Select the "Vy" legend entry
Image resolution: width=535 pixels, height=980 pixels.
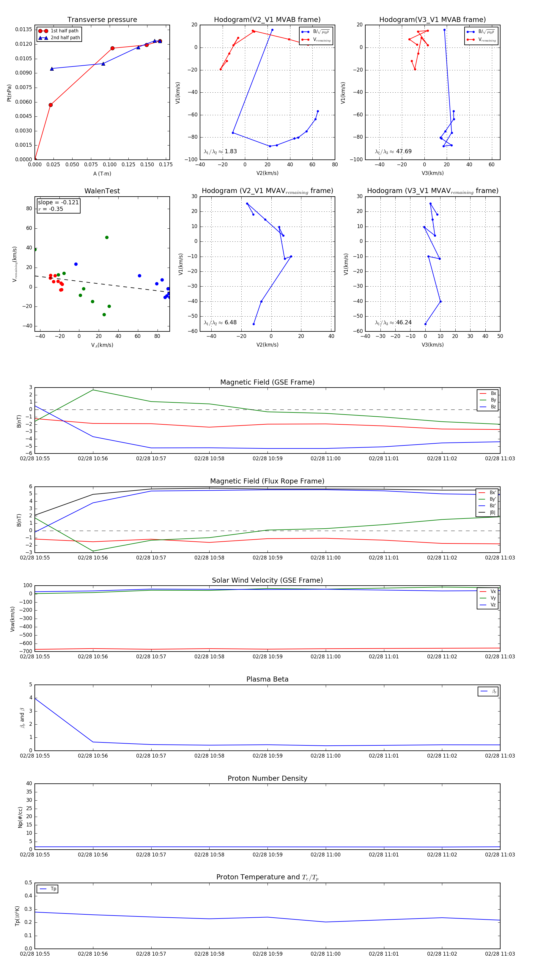[488, 598]
